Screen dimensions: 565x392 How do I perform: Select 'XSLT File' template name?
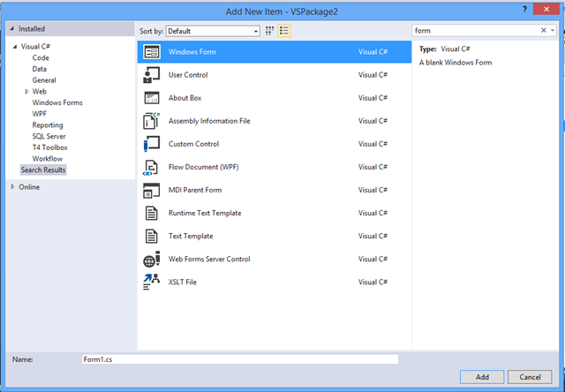[x=183, y=283]
